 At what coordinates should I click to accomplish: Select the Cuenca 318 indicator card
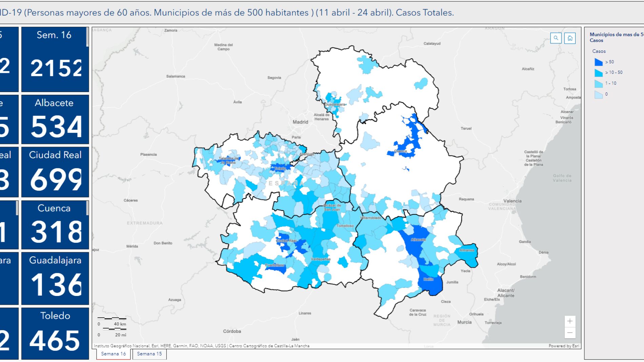55,225
